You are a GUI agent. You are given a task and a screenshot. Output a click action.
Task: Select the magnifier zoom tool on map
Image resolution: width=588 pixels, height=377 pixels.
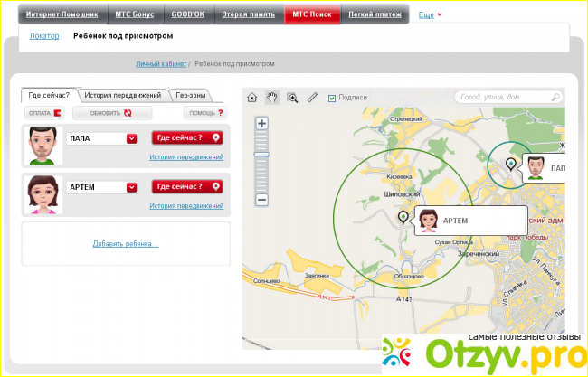292,97
